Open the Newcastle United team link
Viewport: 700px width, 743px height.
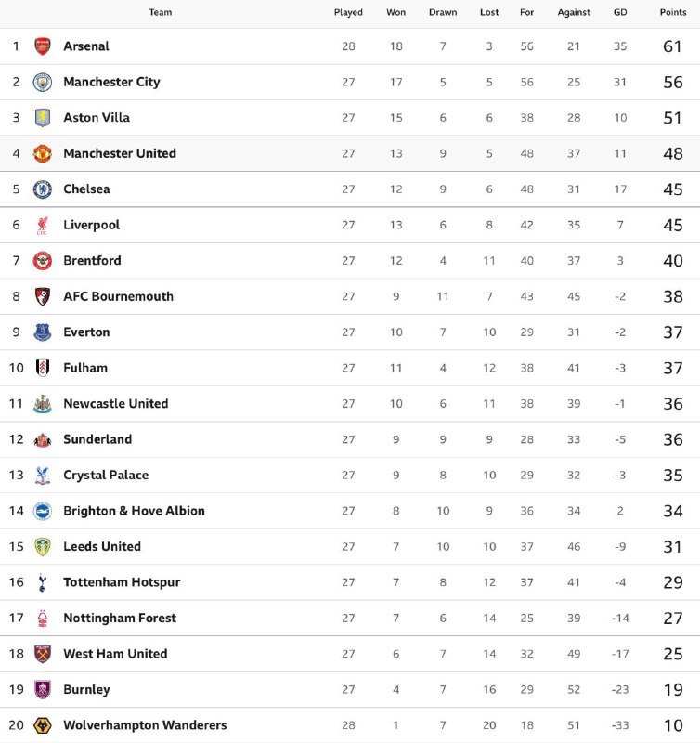115,404
